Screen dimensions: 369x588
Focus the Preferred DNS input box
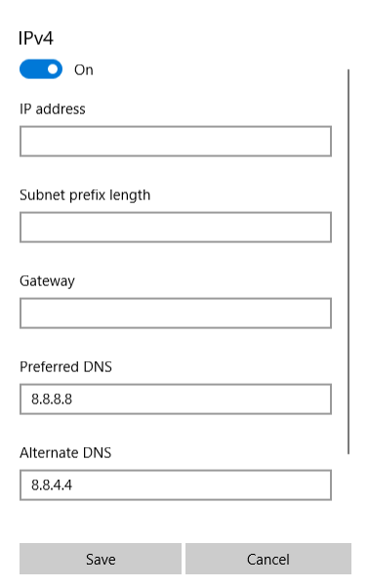click(176, 399)
